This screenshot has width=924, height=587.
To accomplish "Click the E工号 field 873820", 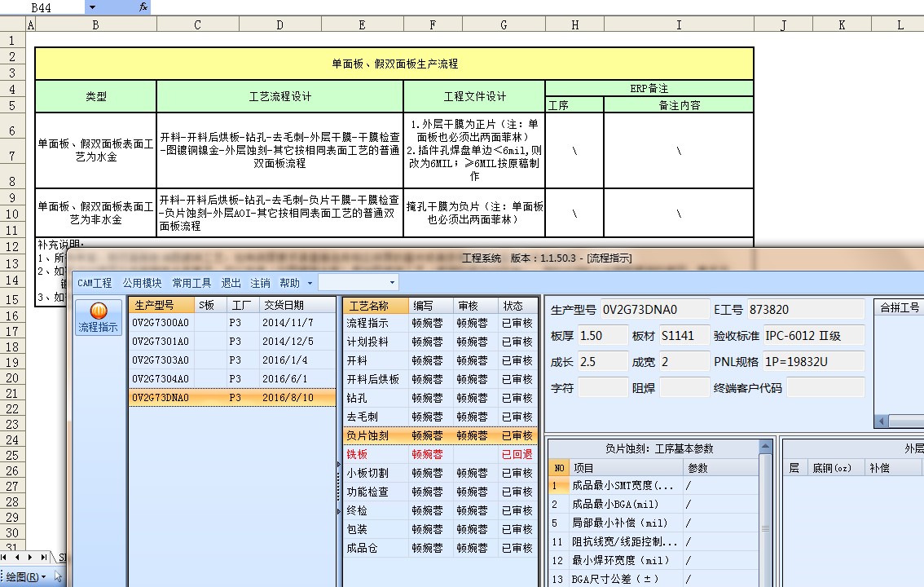I will coord(806,310).
